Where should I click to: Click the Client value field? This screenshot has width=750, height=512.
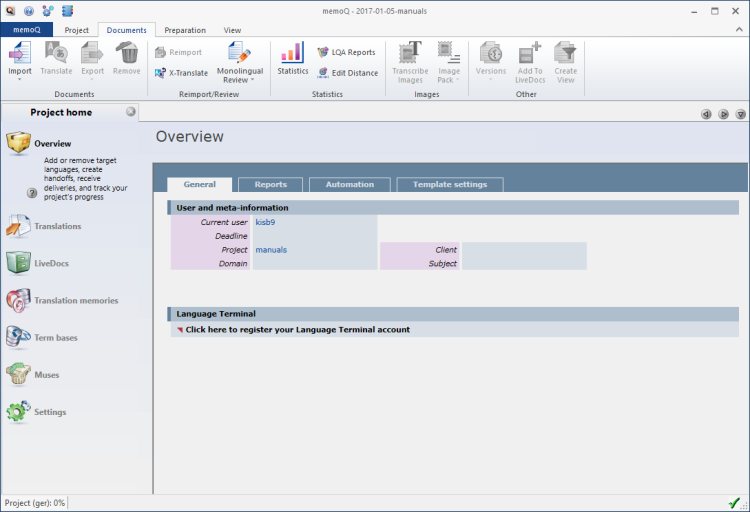[524, 250]
